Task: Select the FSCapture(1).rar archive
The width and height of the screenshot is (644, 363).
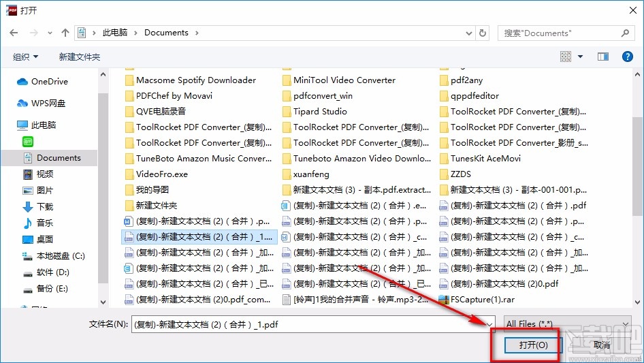Action: [477, 299]
